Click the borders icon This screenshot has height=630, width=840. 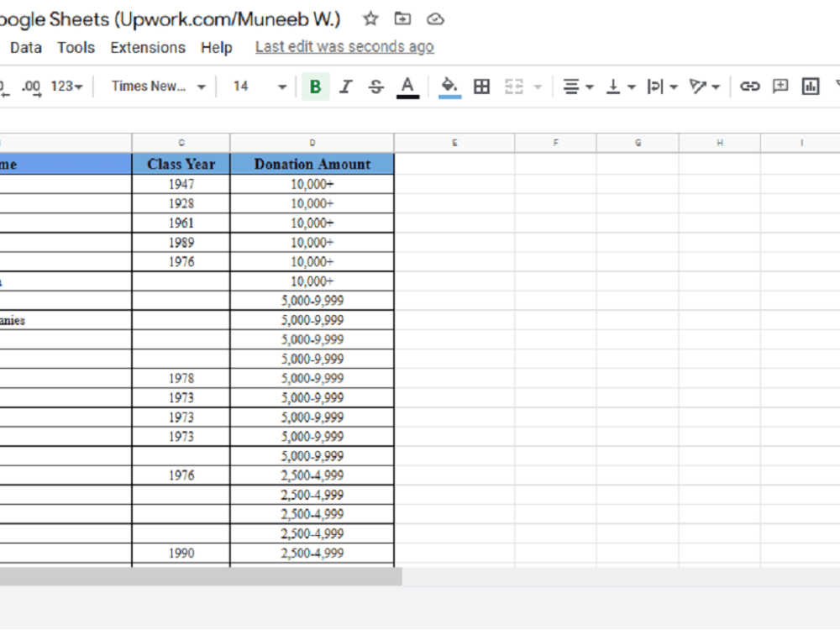481,86
